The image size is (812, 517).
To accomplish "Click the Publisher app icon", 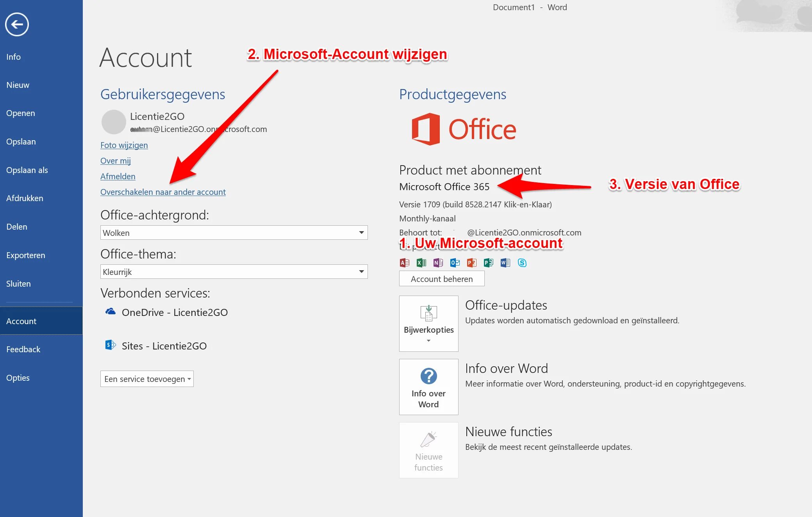I will (489, 263).
